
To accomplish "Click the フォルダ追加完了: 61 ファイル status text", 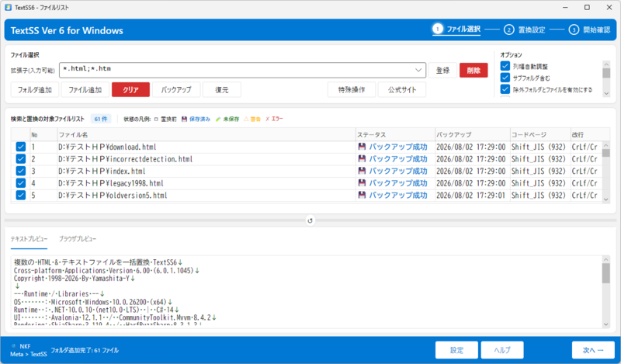I will [85, 350].
